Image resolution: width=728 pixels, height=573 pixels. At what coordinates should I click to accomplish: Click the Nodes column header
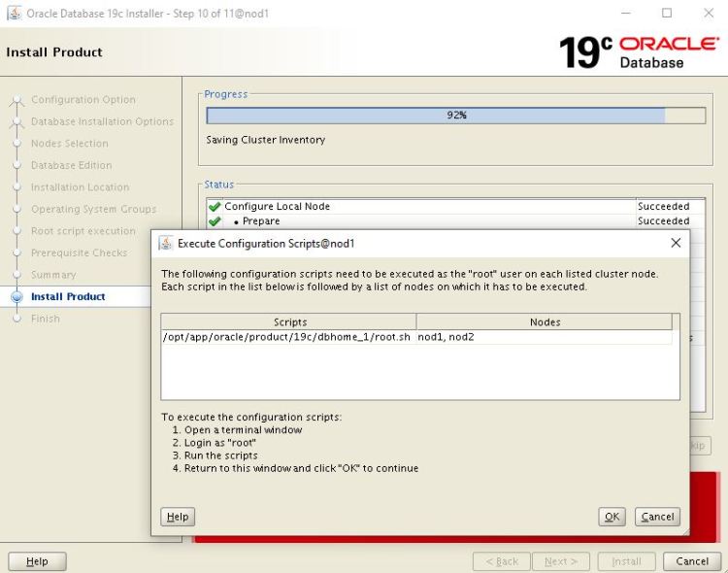pyautogui.click(x=545, y=321)
